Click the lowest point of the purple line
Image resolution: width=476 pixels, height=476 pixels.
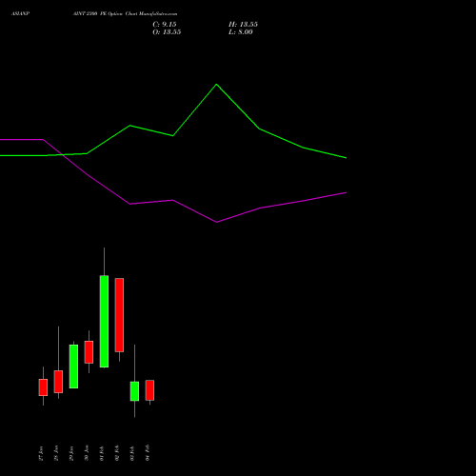point(217,222)
